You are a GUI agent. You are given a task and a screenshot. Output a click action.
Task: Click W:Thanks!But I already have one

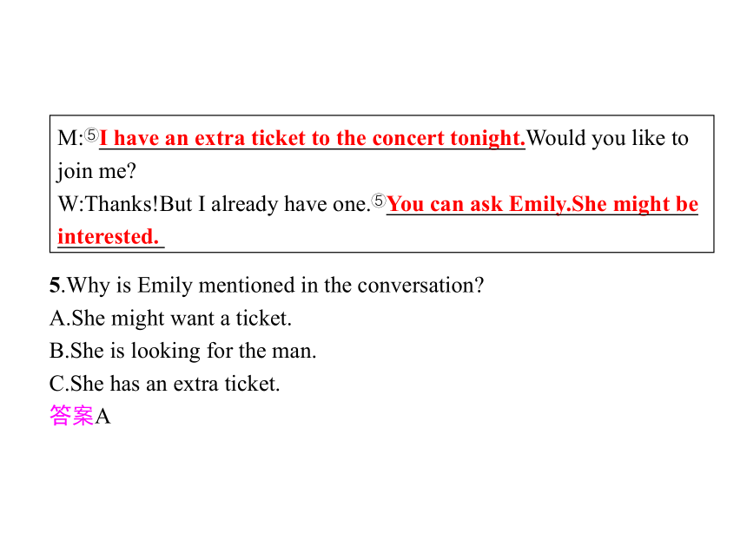click(x=215, y=204)
